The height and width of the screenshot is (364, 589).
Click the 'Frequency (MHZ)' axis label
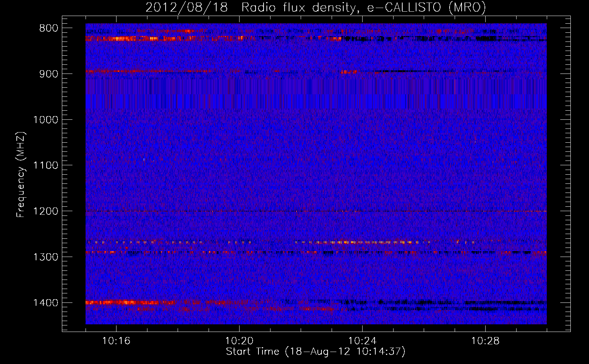click(21, 174)
